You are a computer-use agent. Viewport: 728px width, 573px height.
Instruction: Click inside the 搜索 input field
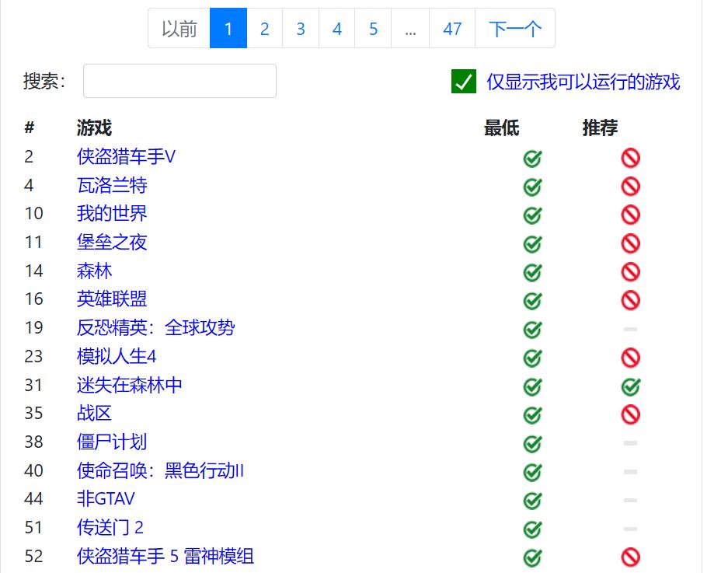click(179, 81)
